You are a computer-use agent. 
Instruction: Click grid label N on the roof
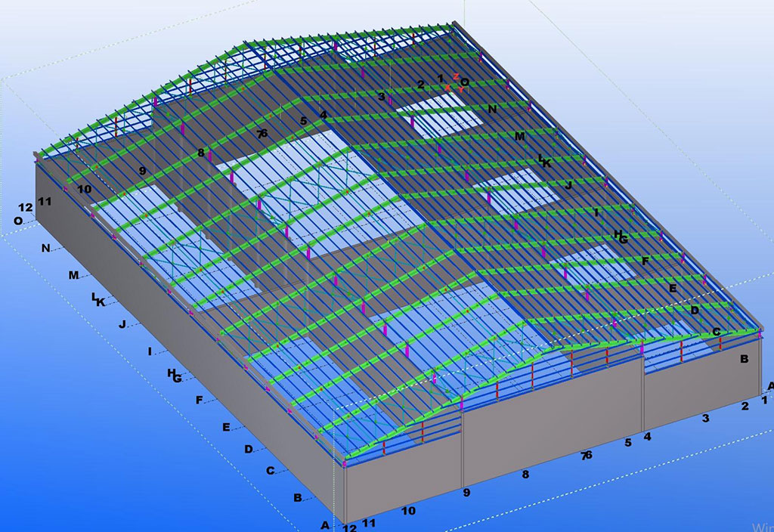click(x=493, y=109)
